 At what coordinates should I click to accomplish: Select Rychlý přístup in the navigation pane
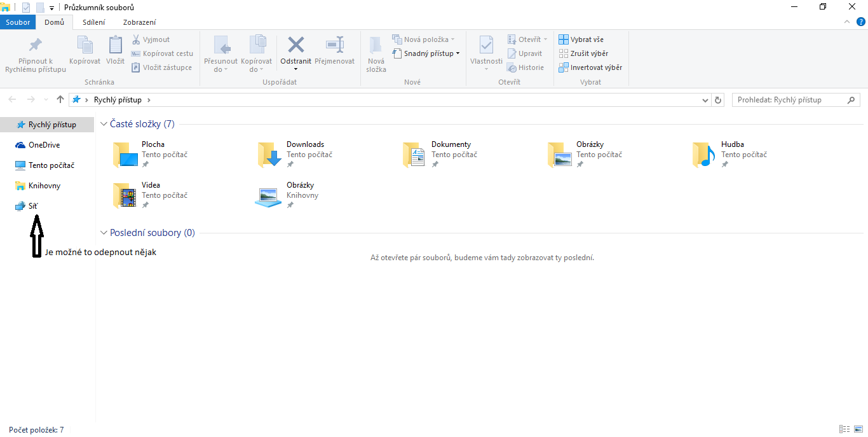click(x=47, y=125)
